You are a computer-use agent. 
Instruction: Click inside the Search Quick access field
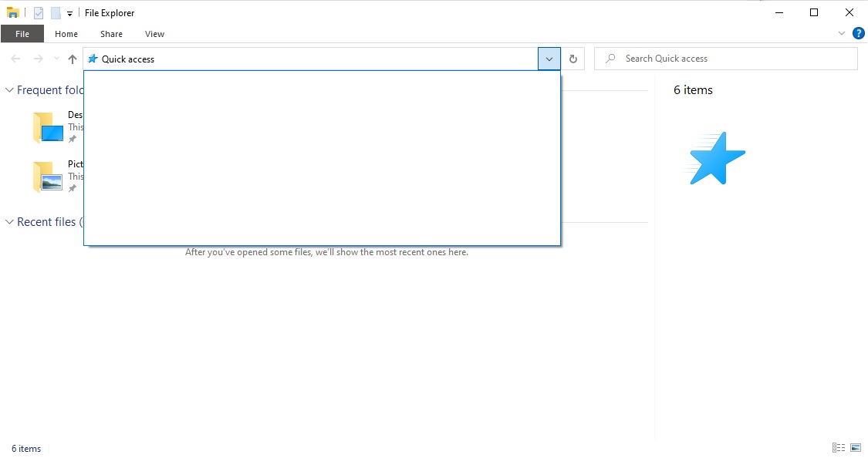click(725, 58)
